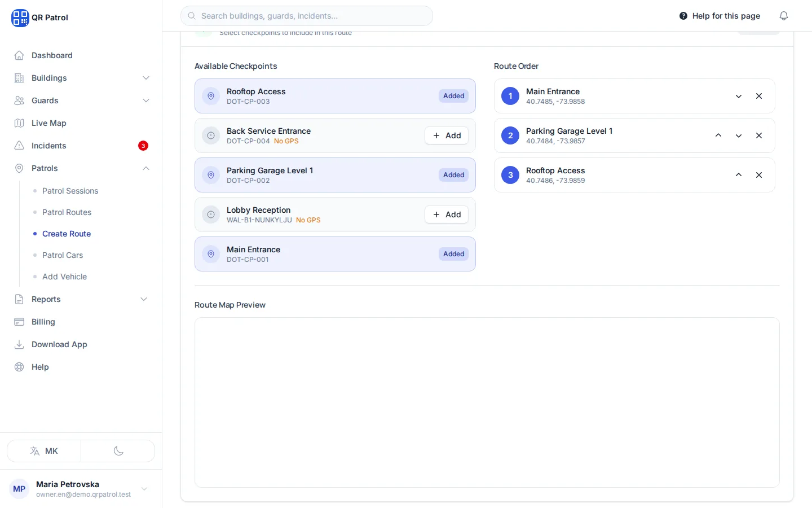
Task: Click the Guards people icon
Action: pyautogui.click(x=19, y=100)
